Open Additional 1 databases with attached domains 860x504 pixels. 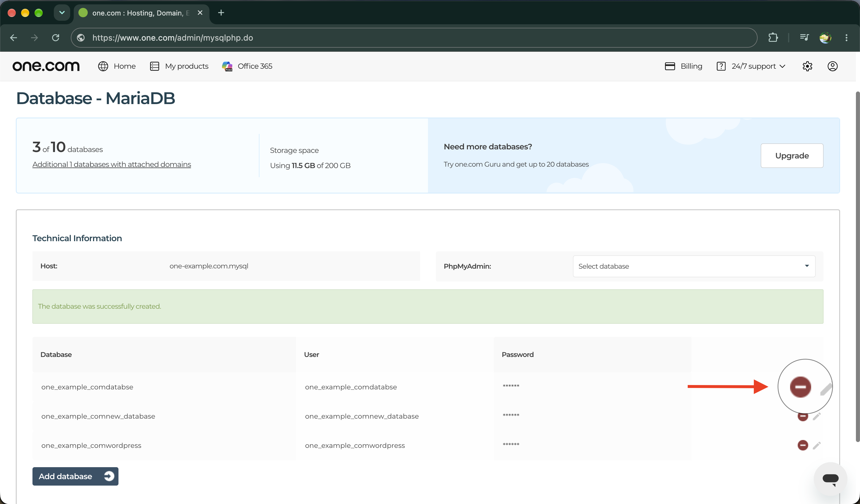coord(112,164)
